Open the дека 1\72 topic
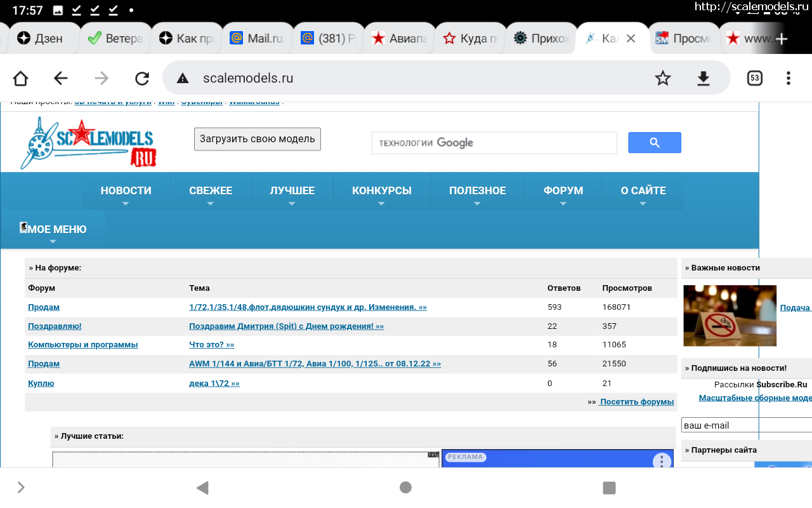 click(214, 384)
